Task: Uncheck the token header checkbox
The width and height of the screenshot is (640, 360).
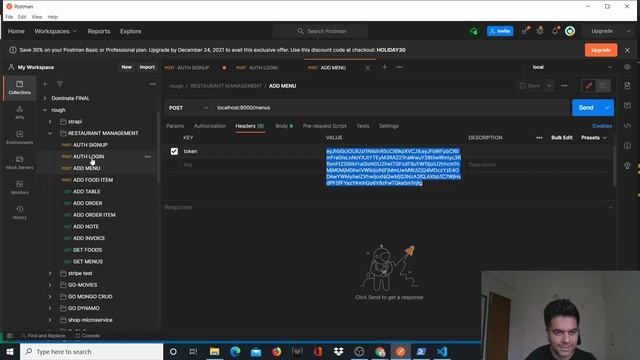Action: (174, 151)
